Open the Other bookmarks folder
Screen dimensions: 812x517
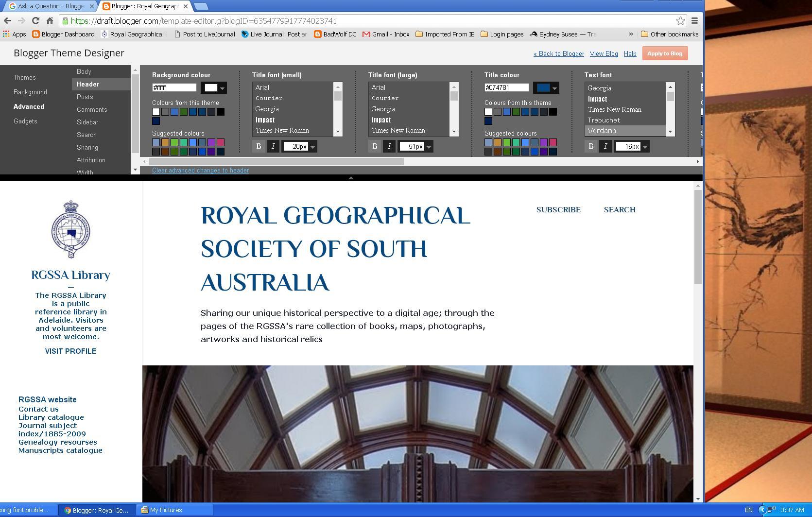[670, 34]
